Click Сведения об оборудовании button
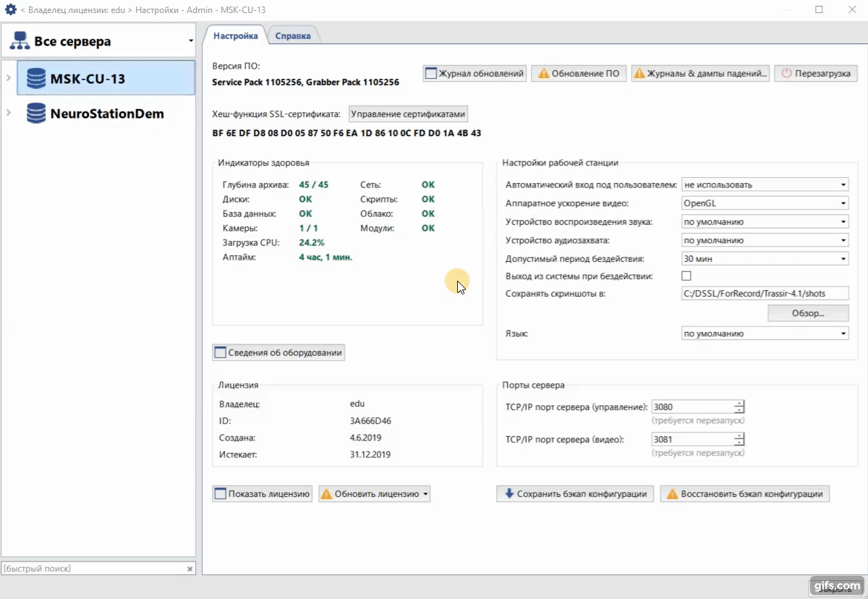The width and height of the screenshot is (868, 599). [x=278, y=352]
